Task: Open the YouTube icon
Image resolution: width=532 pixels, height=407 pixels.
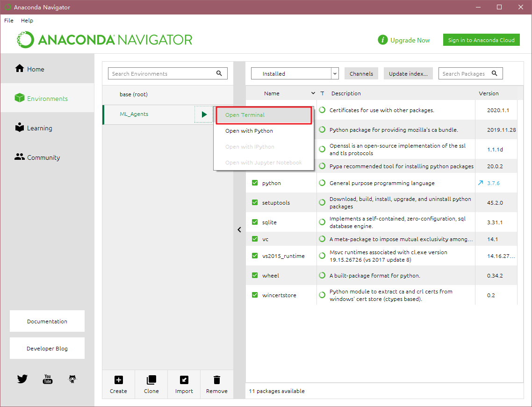Action: (x=48, y=379)
